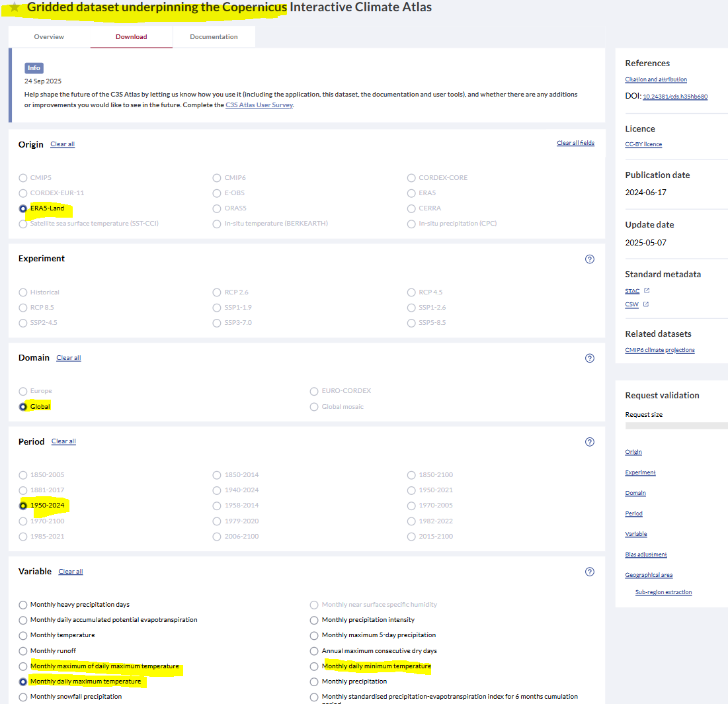Jump to Bias adjustment section
The image size is (728, 704).
click(x=645, y=554)
